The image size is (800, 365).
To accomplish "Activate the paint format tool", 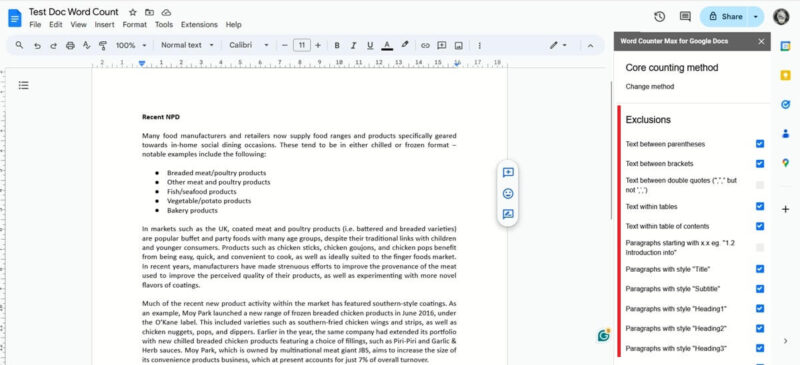I will tap(103, 45).
